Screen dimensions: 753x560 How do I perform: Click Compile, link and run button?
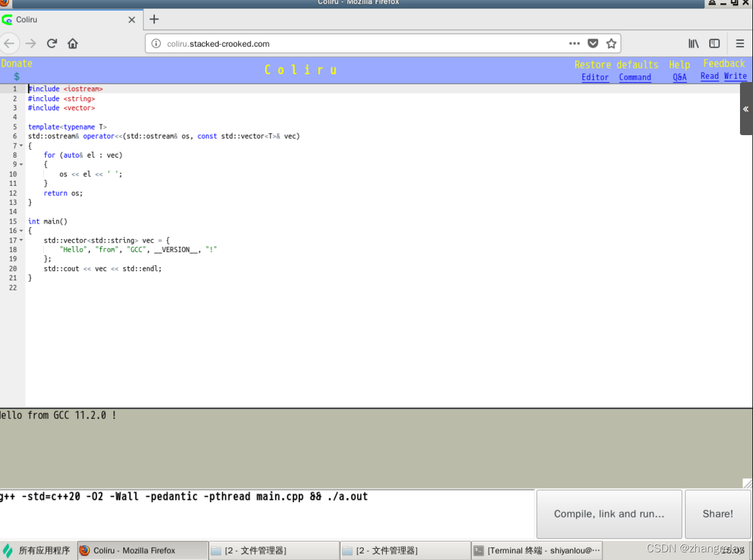click(x=609, y=514)
